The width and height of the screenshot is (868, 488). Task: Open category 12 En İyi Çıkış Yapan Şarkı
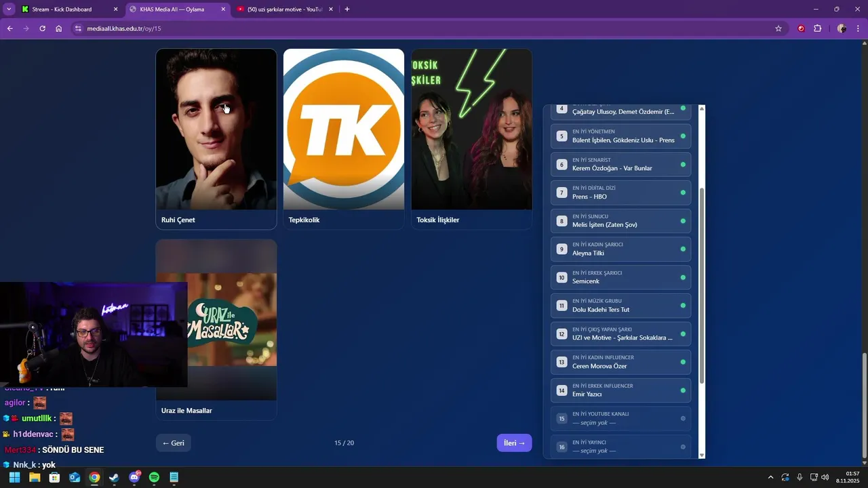[x=620, y=334]
